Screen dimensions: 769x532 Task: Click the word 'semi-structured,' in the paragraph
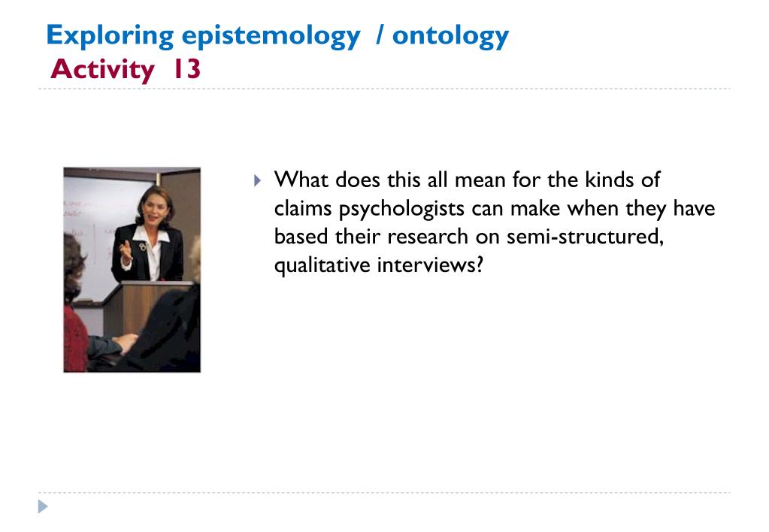click(x=585, y=237)
